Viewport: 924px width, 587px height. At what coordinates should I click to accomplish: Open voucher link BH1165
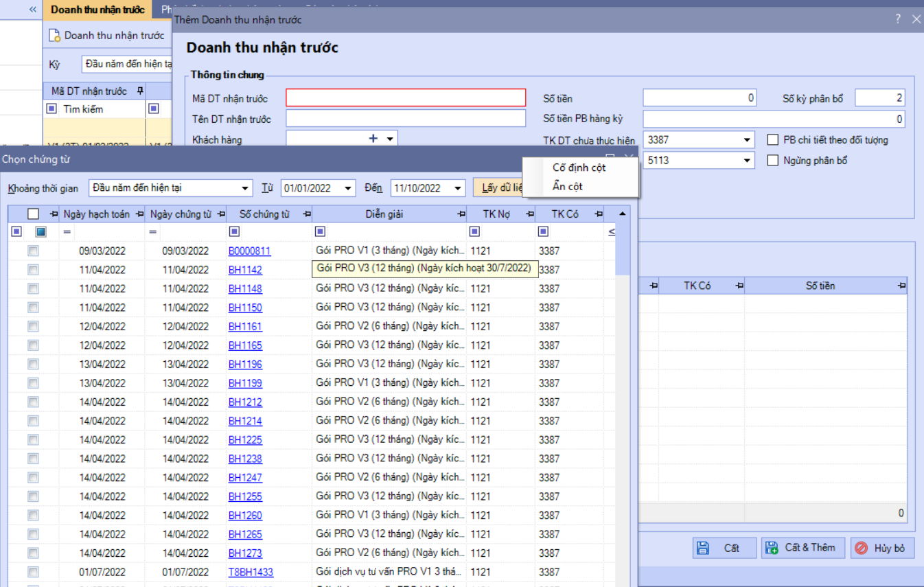click(245, 345)
